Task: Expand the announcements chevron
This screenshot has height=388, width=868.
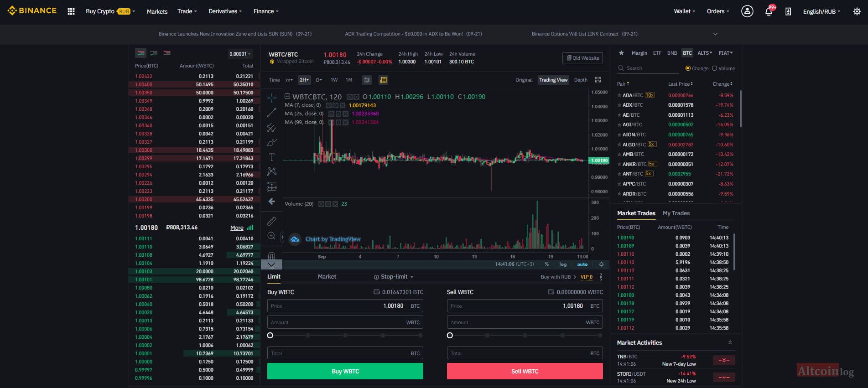Action: coord(715,34)
